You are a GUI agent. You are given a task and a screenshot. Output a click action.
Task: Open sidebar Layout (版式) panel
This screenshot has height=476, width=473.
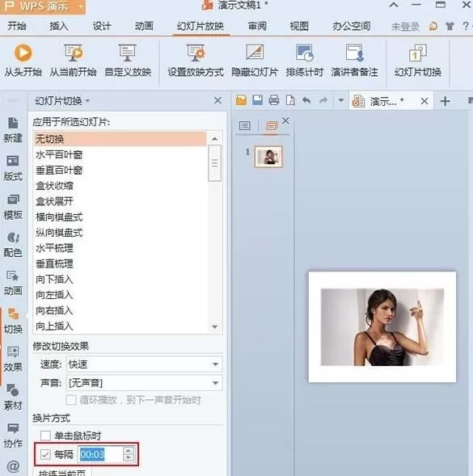(x=13, y=168)
